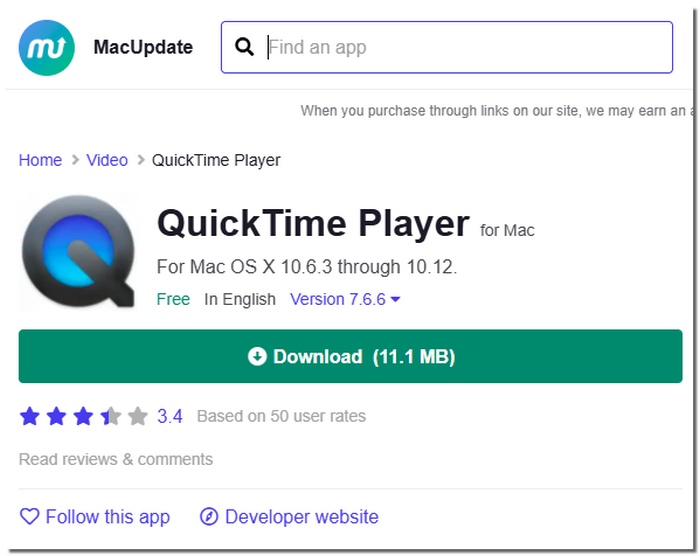Expand the Version 7.6.6 dropdown
700x556 pixels.
tap(345, 299)
